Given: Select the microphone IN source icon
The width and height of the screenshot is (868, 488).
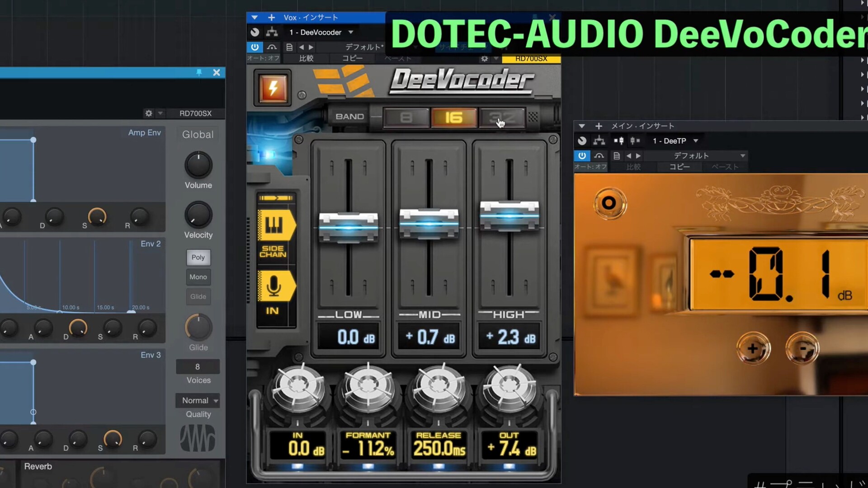Looking at the screenshot, I should pos(274,286).
